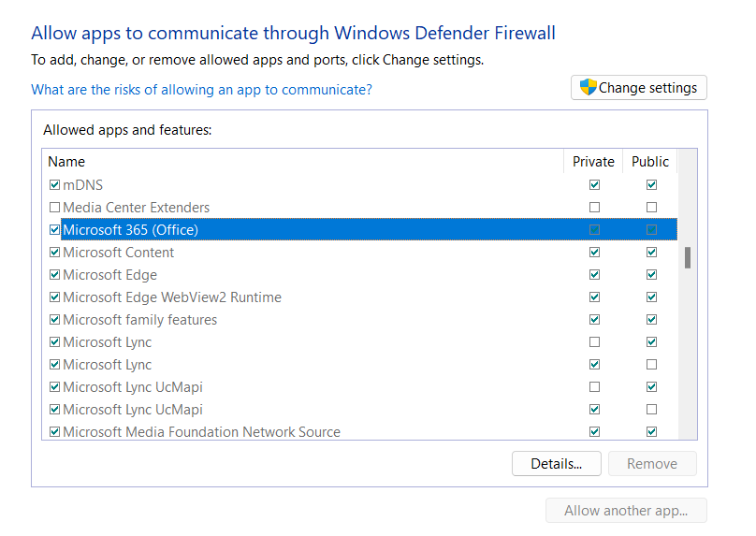The width and height of the screenshot is (756, 536).
Task: Click the Change settings button
Action: [x=638, y=88]
